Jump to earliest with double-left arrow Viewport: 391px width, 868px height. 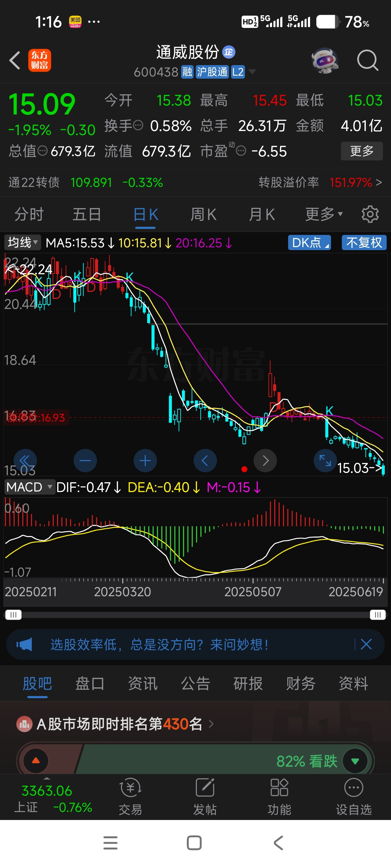point(25,460)
